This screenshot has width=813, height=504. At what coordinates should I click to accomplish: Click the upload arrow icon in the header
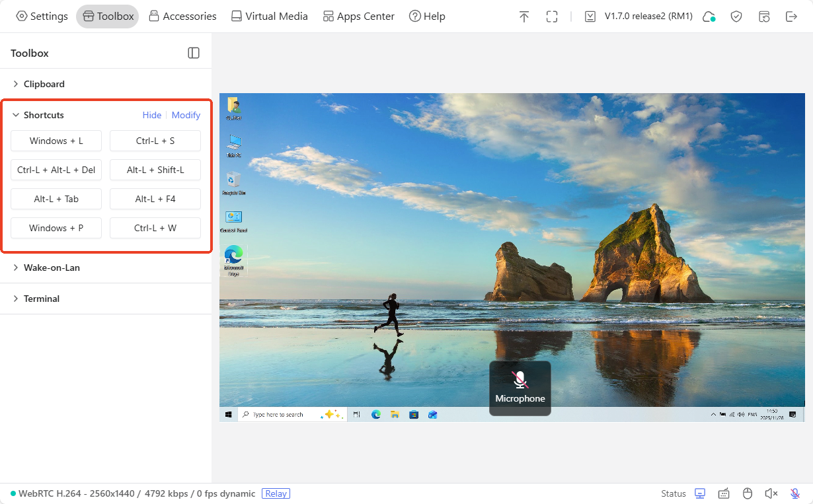(x=524, y=16)
